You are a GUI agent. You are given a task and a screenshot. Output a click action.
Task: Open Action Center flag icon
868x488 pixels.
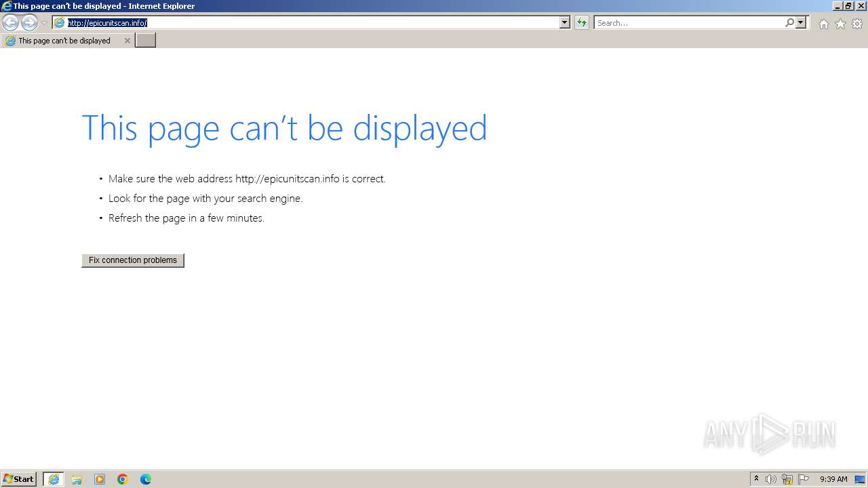point(804,479)
